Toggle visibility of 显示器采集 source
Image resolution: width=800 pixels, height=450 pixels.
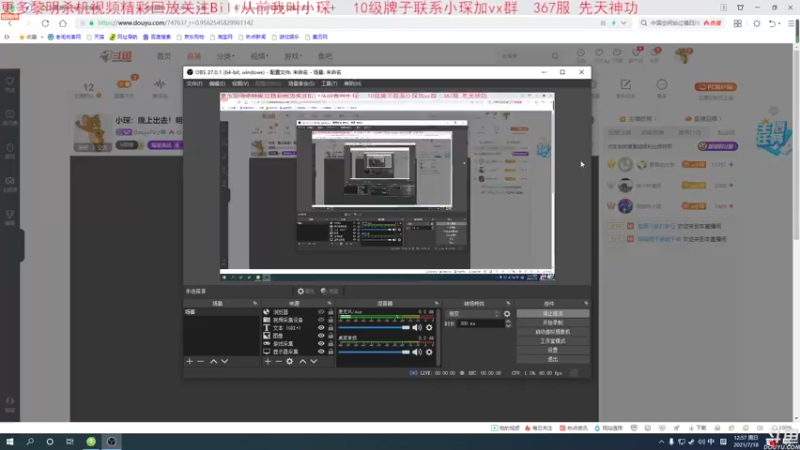[x=321, y=352]
